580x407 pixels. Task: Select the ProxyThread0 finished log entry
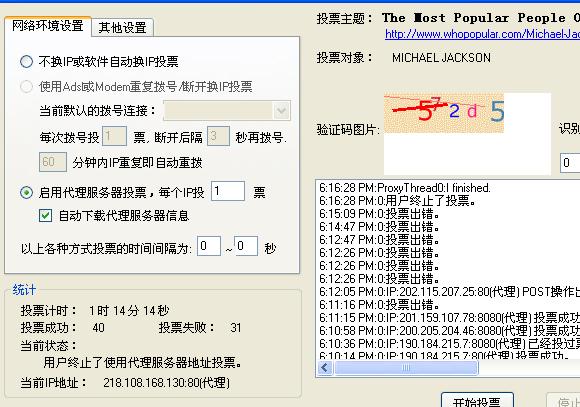tap(405, 188)
